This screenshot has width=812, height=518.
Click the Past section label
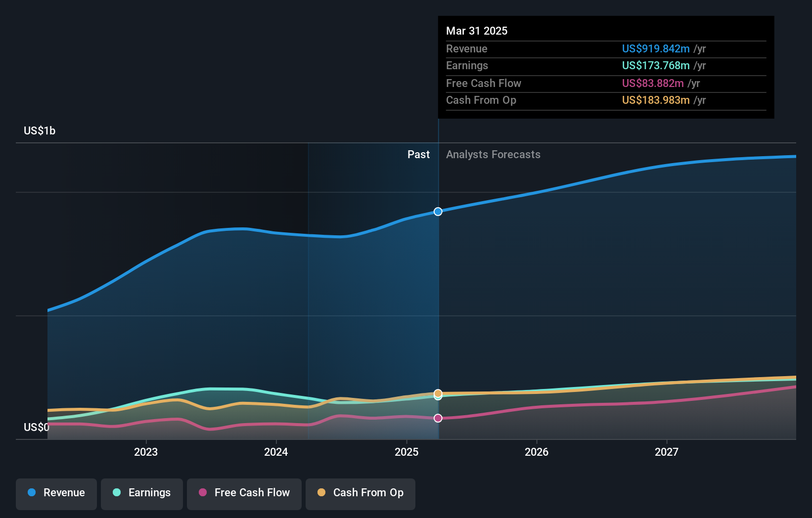[x=418, y=155]
